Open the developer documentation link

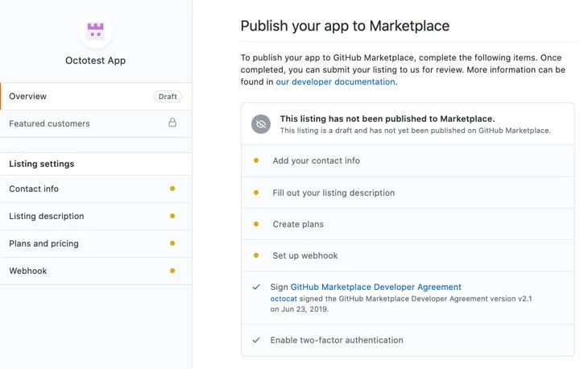[336, 81]
